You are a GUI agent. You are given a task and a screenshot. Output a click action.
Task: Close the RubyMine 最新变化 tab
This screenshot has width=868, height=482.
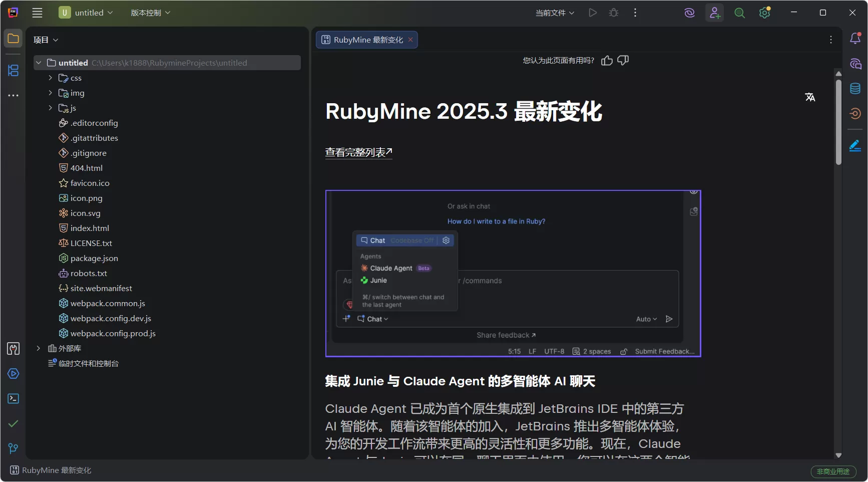pyautogui.click(x=410, y=40)
